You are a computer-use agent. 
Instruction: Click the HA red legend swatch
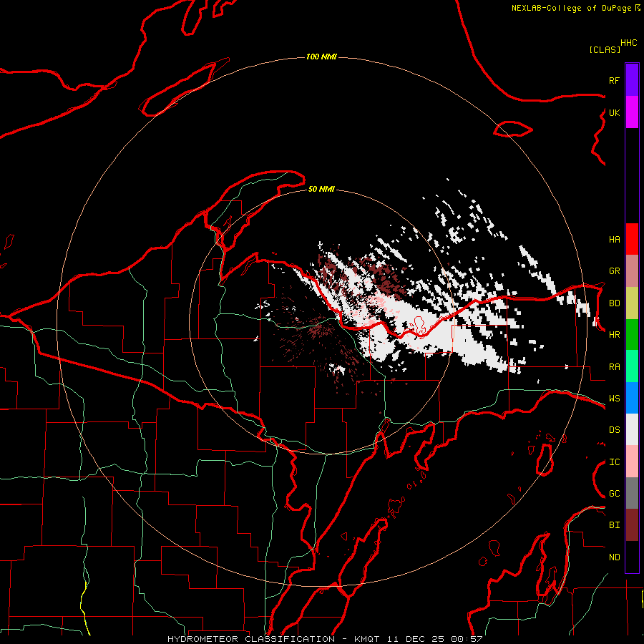pos(632,239)
